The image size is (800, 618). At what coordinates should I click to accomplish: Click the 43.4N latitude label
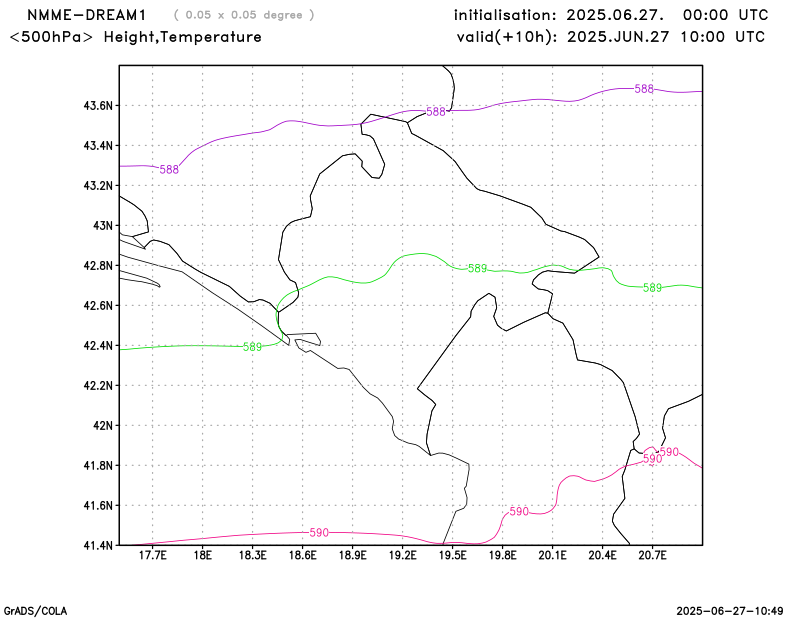(98, 146)
